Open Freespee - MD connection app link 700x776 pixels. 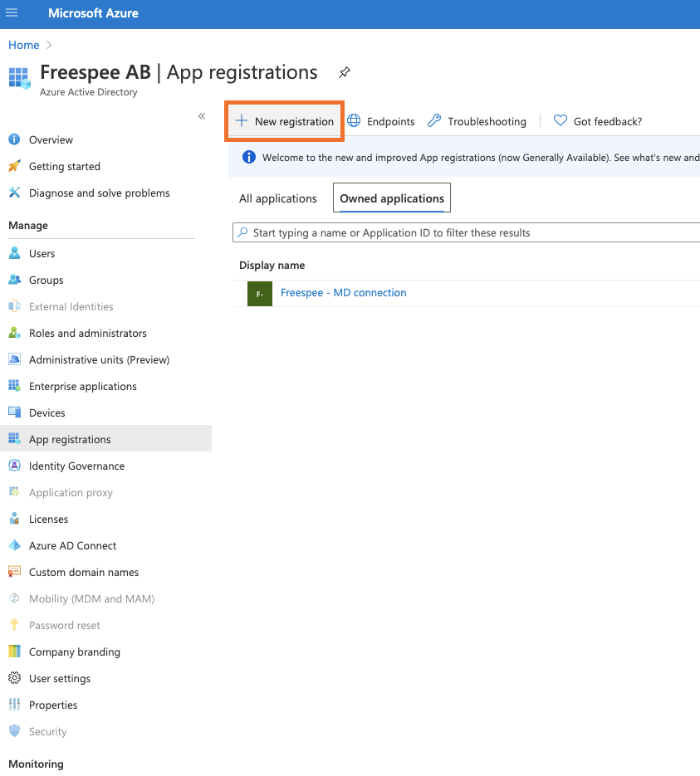[x=344, y=292]
